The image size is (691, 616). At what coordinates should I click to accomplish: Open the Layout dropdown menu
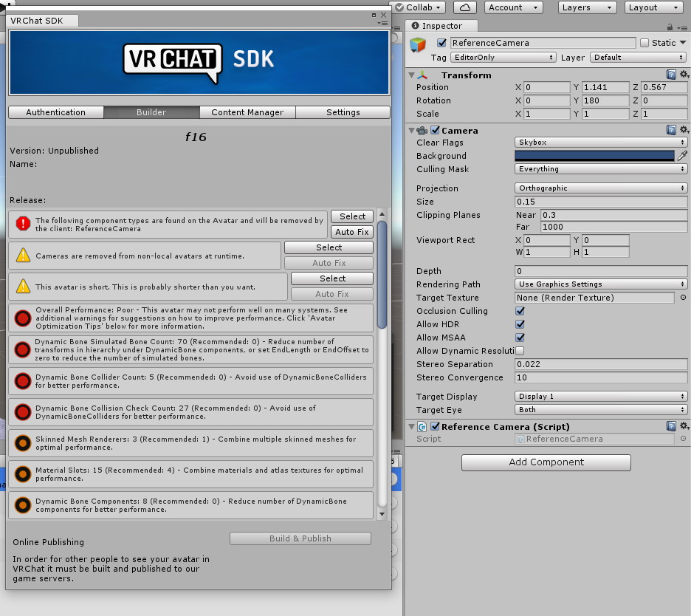(x=653, y=7)
